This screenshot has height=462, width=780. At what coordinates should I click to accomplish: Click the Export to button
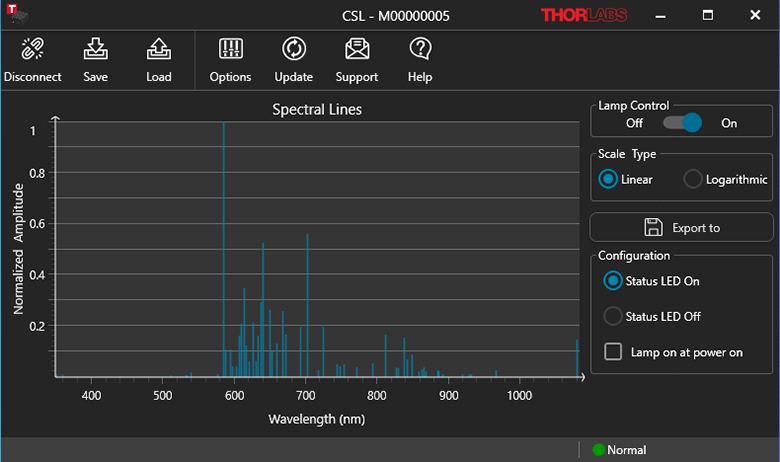[x=682, y=227]
